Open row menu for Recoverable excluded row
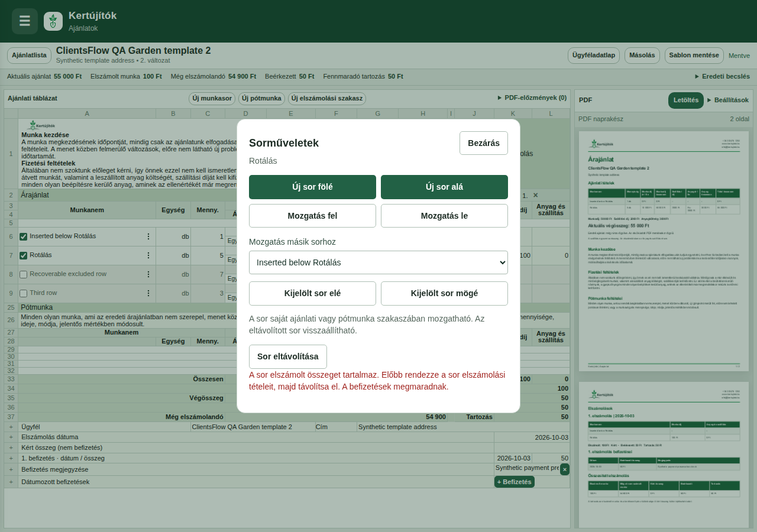The height and width of the screenshot is (532, 757). pos(148,274)
